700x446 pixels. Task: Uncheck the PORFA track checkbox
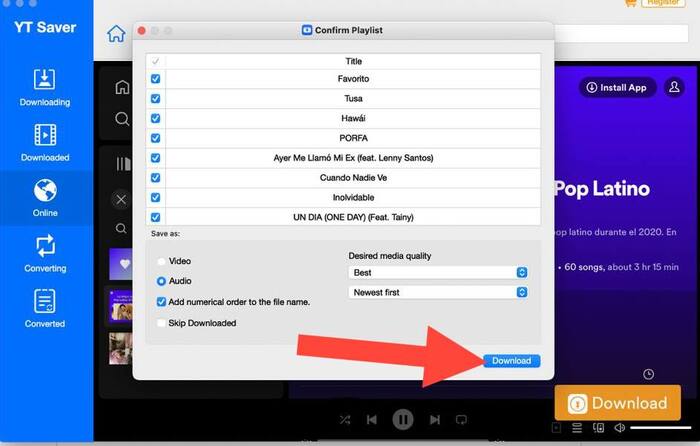(x=155, y=138)
